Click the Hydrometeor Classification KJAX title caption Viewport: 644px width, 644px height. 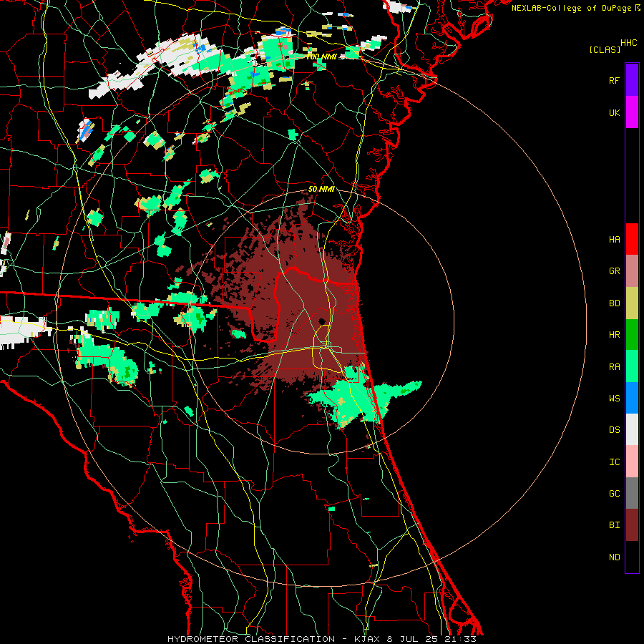[321, 639]
